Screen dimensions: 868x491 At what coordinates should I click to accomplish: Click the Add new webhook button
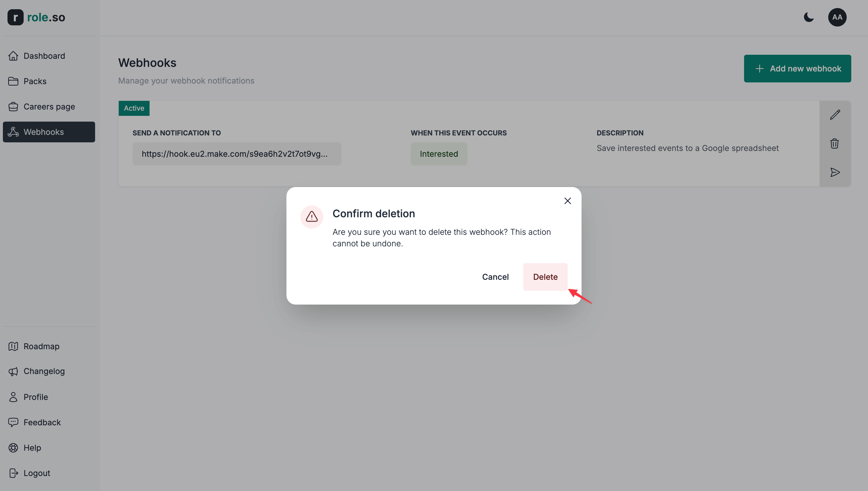point(797,69)
